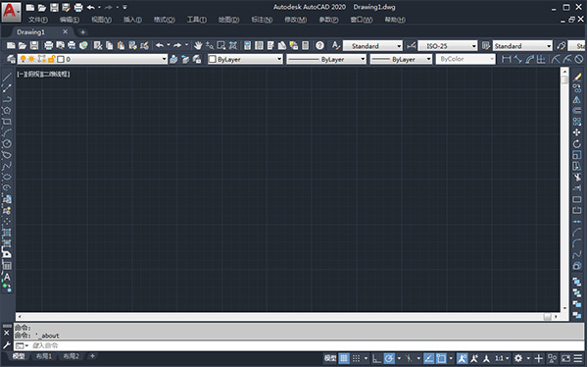The image size is (588, 367).
Task: Toggle object snap tracking in the status bar
Action: tap(428, 358)
